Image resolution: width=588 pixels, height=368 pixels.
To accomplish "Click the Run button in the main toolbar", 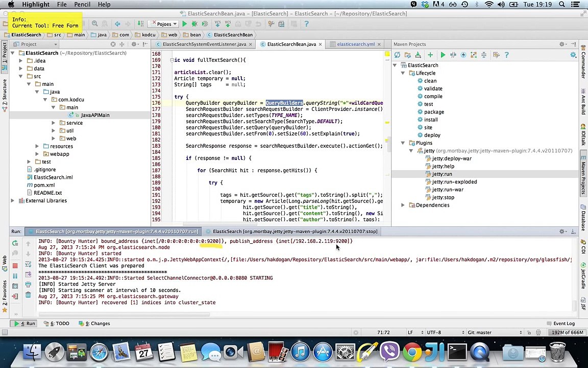I will (184, 24).
